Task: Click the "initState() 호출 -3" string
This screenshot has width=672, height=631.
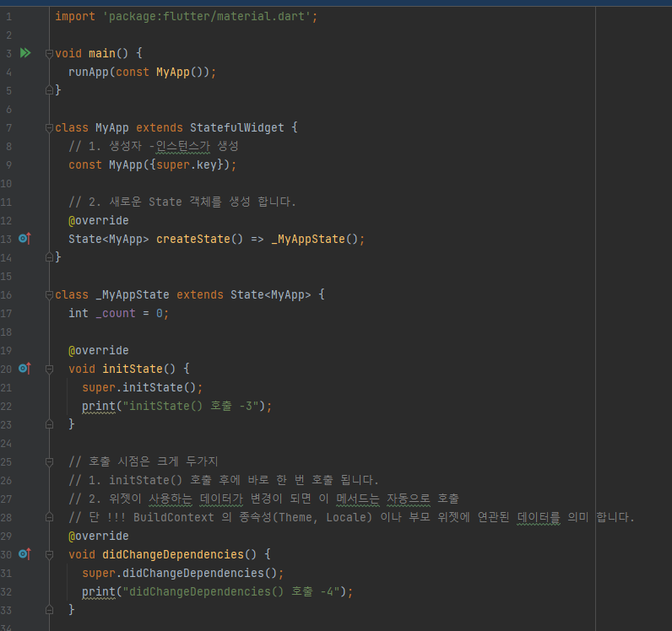Action: 191,406
